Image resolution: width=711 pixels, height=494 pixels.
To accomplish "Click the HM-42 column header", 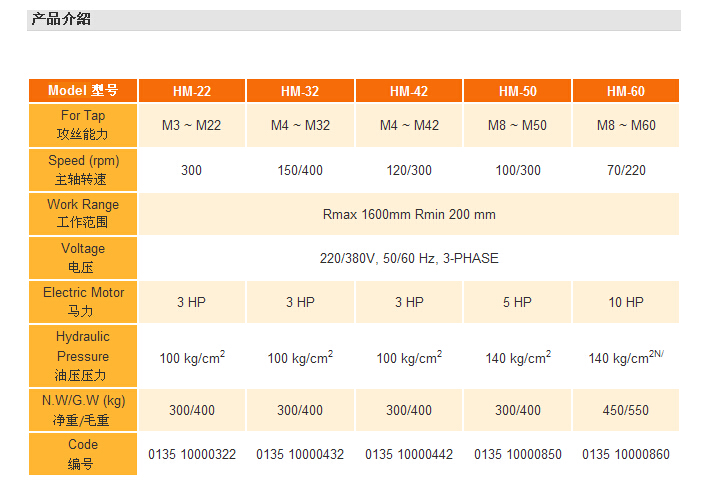I will click(x=409, y=91).
